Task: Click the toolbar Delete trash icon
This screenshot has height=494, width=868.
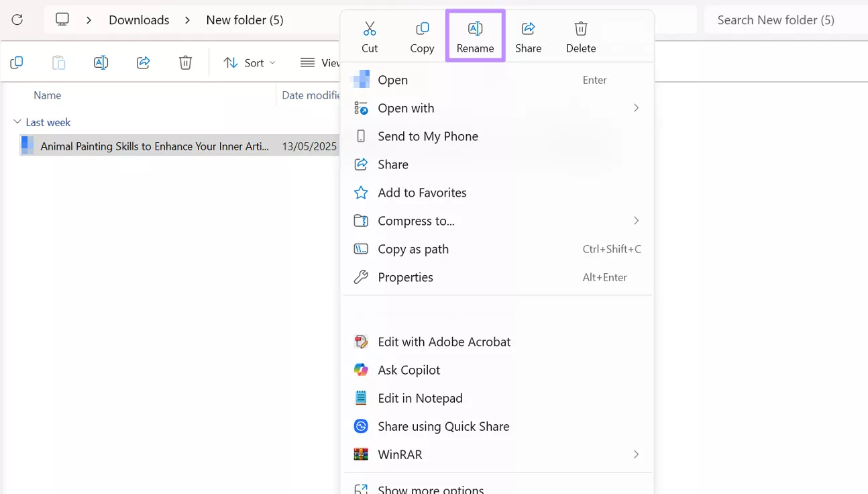Action: tap(186, 62)
